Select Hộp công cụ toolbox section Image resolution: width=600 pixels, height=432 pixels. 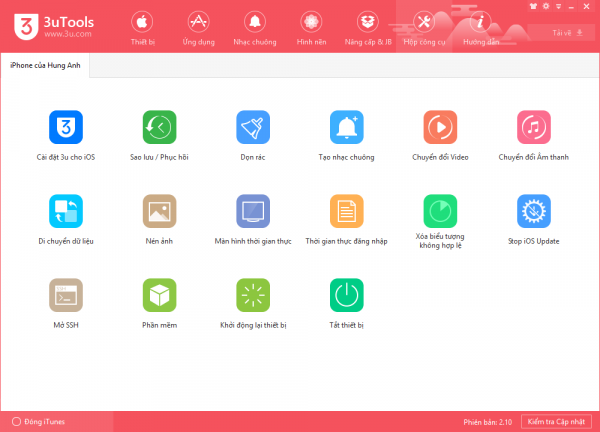pos(424,29)
